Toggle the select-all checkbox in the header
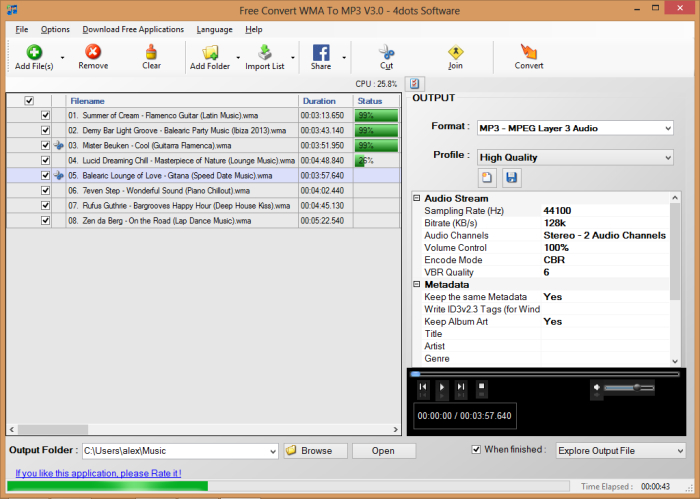This screenshot has width=700, height=499. pos(29,101)
